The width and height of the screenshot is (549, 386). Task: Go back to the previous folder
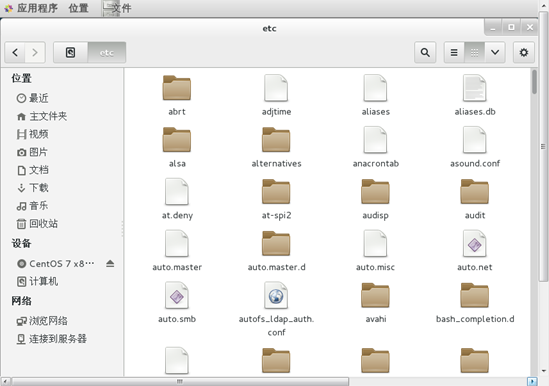tap(15, 53)
